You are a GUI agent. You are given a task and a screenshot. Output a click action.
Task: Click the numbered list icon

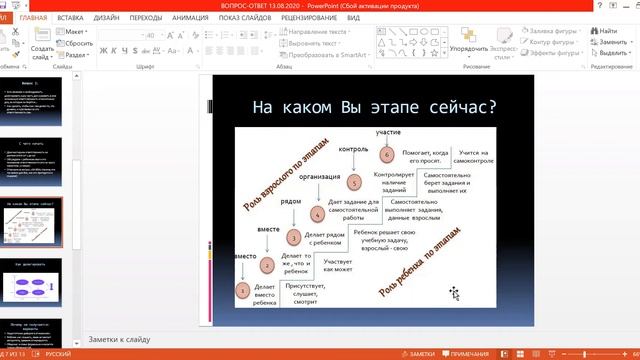click(225, 36)
